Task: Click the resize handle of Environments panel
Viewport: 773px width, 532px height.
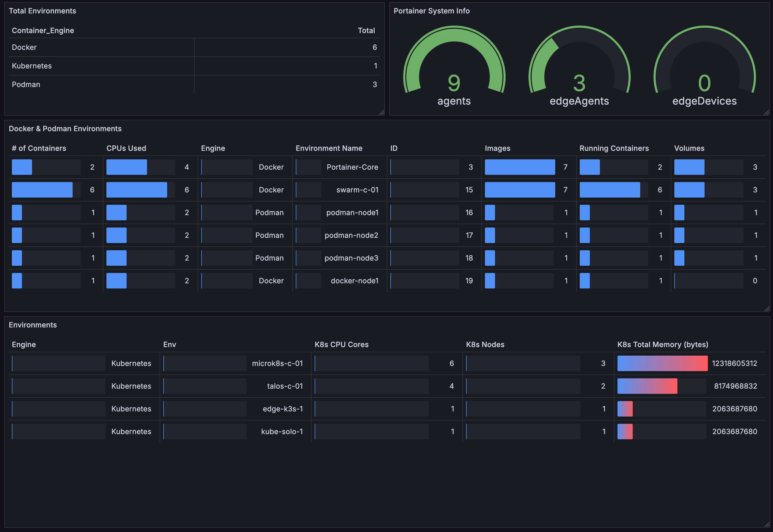Action: click(x=767, y=525)
